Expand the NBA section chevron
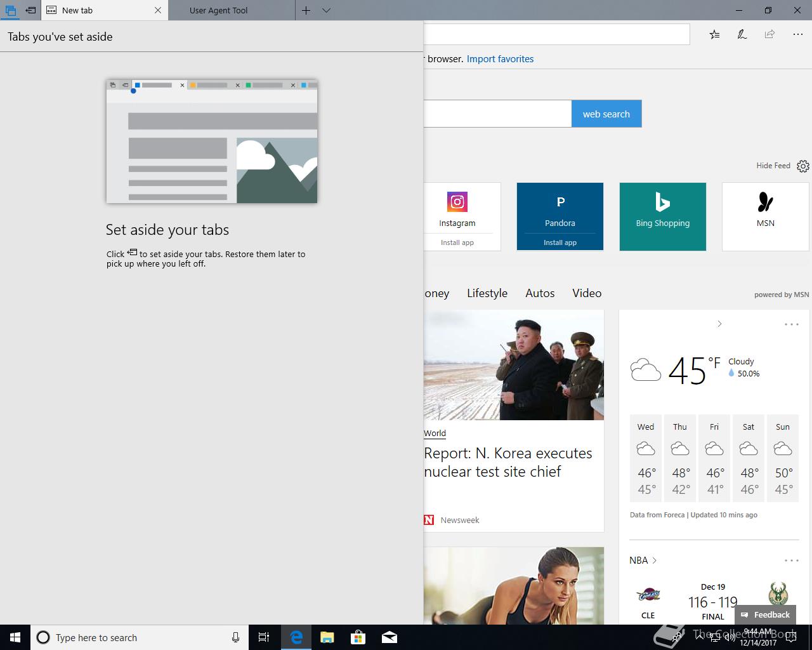The image size is (812, 650). [655, 560]
